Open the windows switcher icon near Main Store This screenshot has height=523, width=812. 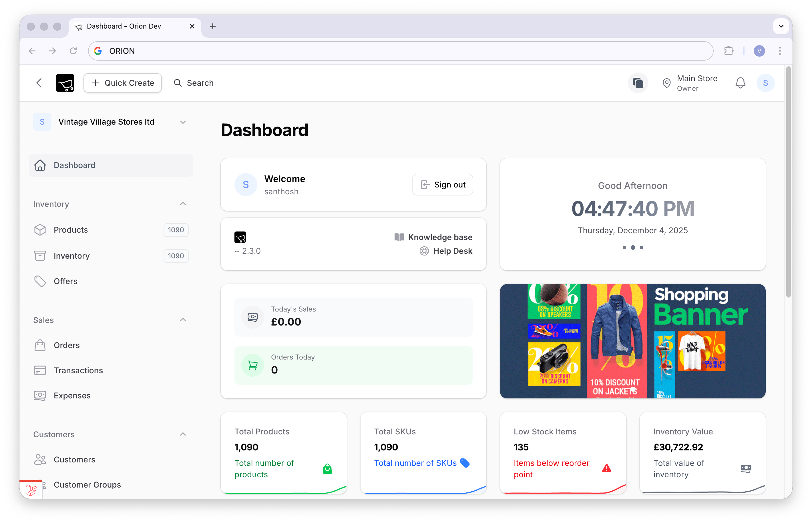(x=638, y=83)
